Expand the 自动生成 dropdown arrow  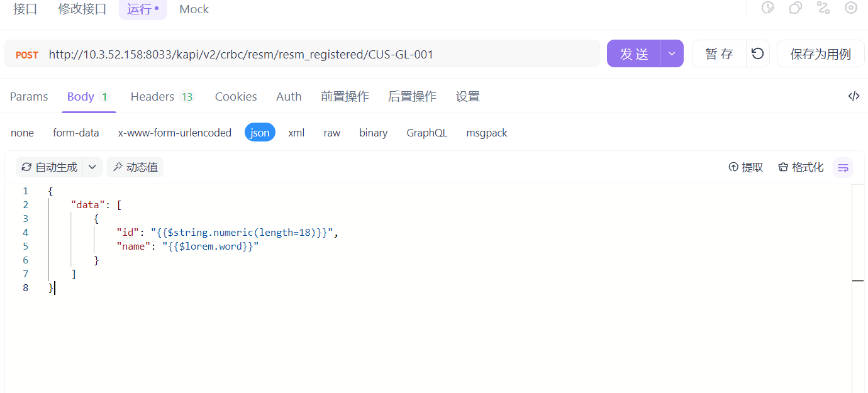click(x=92, y=167)
